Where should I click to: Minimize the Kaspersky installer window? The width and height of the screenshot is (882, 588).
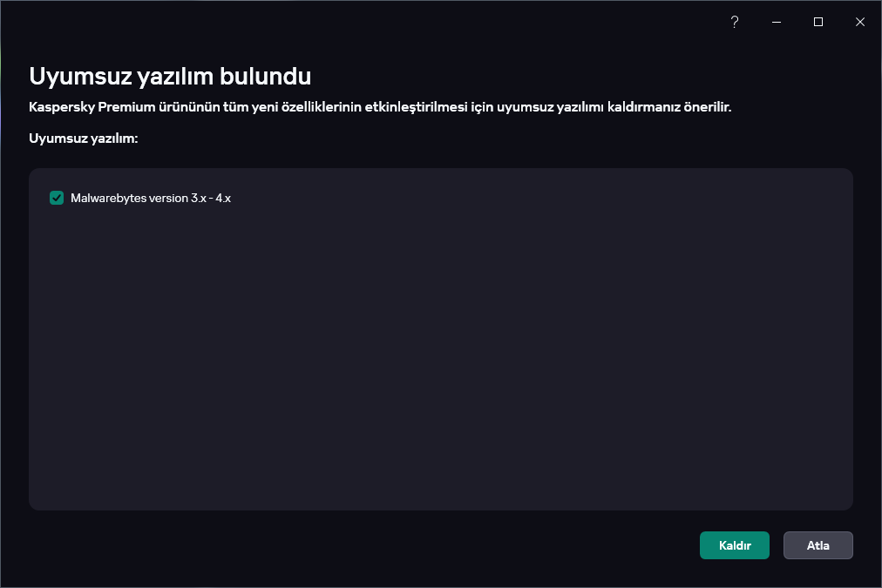pyautogui.click(x=777, y=22)
